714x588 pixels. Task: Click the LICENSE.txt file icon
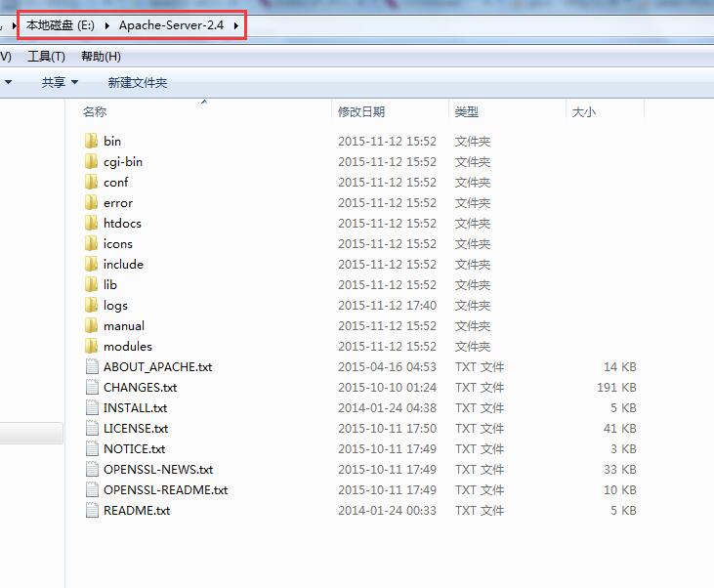pyautogui.click(x=92, y=428)
